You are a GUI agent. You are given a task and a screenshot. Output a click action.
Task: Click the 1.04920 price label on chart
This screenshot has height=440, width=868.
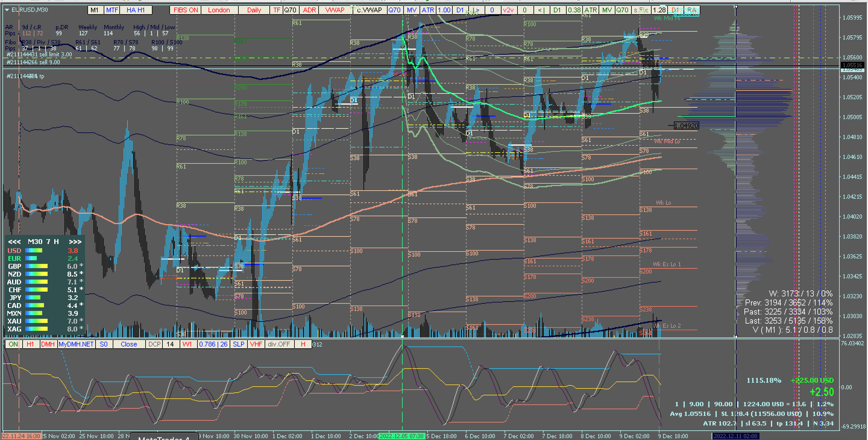[x=686, y=126]
